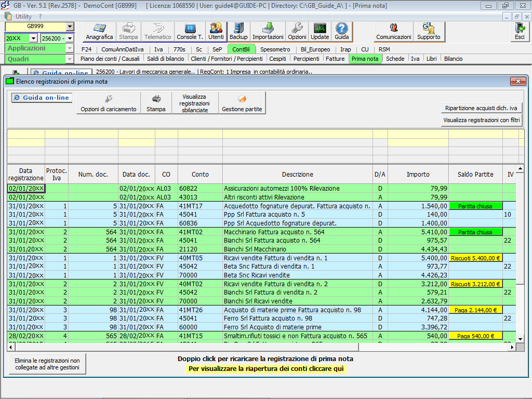Open the Guida help icon

point(341,31)
